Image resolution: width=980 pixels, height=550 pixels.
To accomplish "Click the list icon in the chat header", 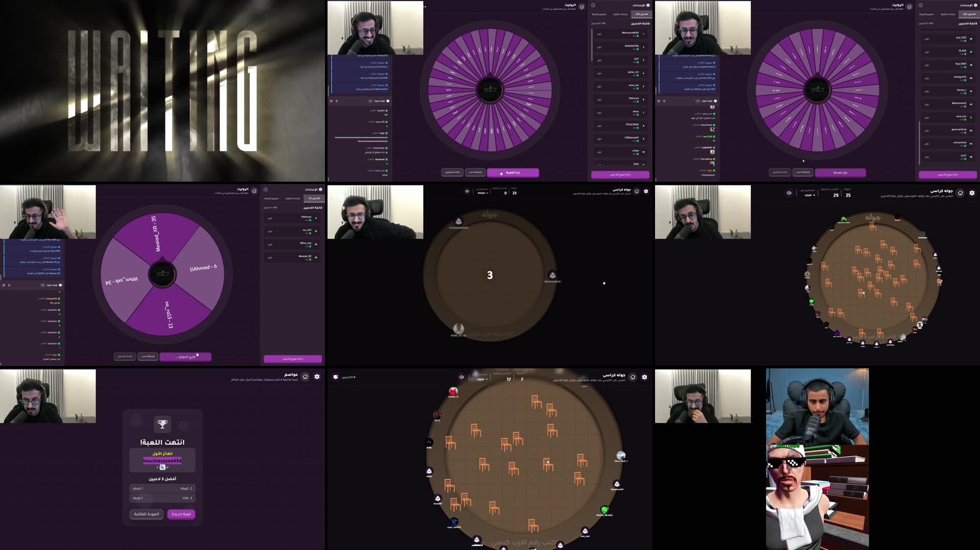I will coord(331,101).
